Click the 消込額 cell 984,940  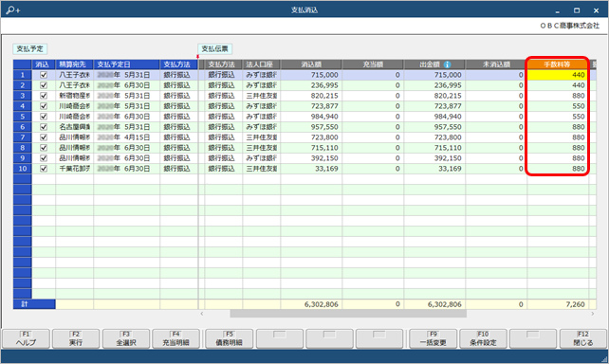(311, 117)
